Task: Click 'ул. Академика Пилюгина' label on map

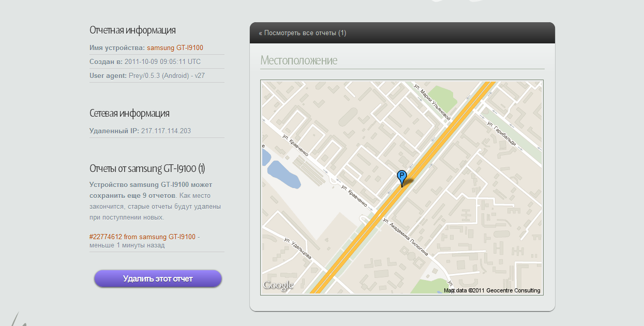Action: [x=405, y=237]
